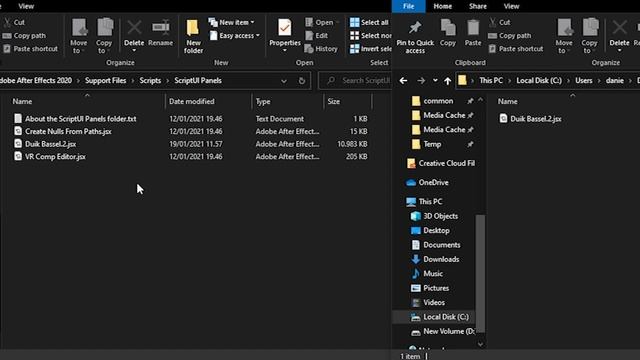Create a New folder in ScriptUI Panels
Image resolution: width=640 pixels, height=360 pixels.
[x=193, y=36]
